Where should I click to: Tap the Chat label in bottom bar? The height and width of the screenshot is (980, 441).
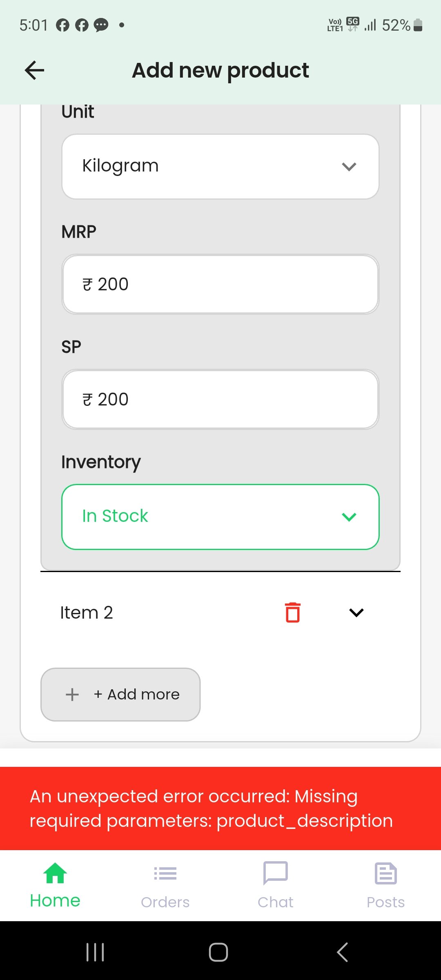pyautogui.click(x=276, y=902)
